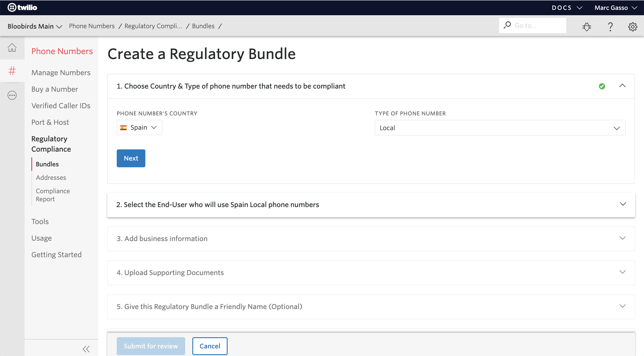Click the Phone Numbers sidebar heading

point(62,51)
